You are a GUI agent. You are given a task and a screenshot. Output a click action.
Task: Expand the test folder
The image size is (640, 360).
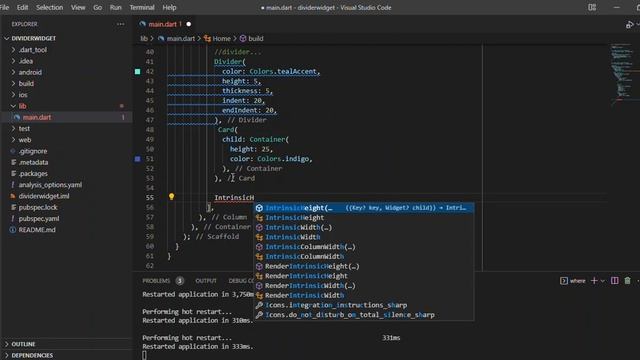tap(24, 129)
